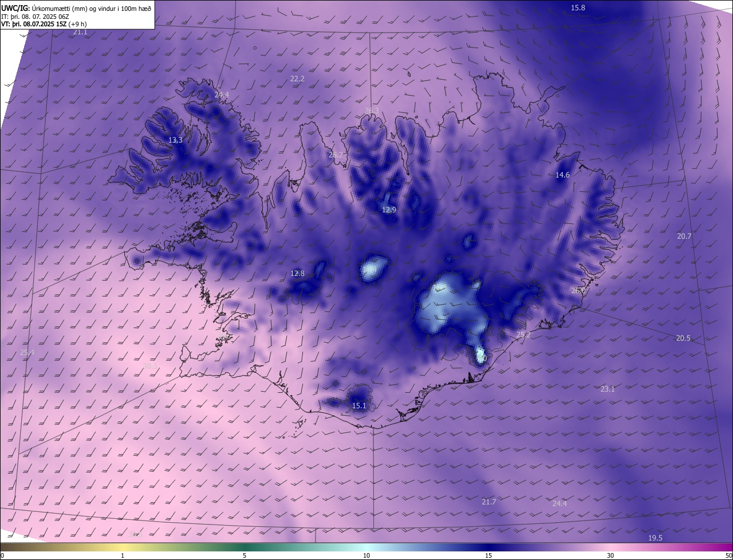Click the colour scale tick label 15
Screen dimensions: 733x560
pyautogui.click(x=488, y=555)
